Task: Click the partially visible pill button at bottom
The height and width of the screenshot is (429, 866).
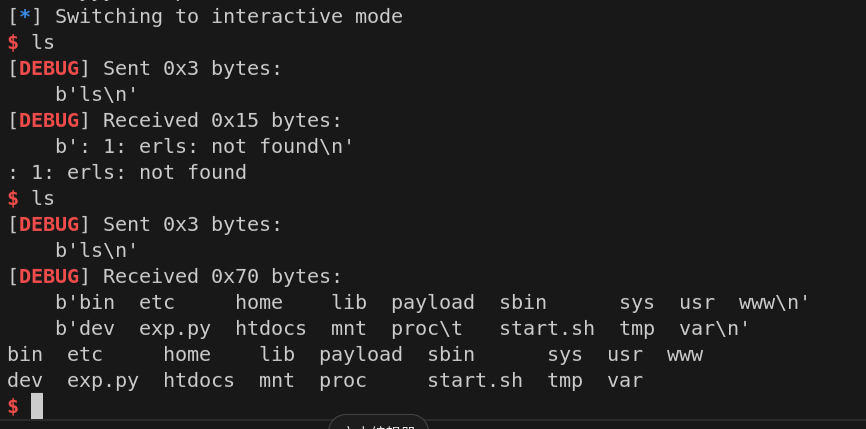Action: pos(378,424)
